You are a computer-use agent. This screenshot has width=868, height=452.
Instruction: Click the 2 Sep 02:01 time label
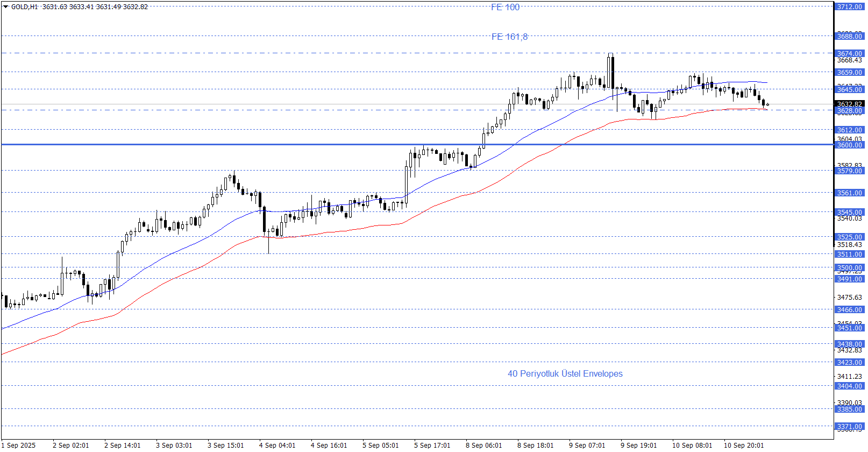[71, 446]
